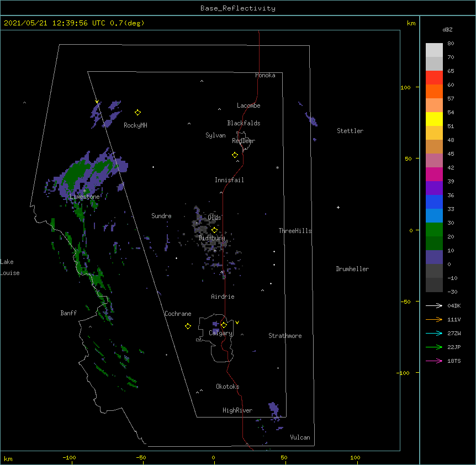Pick the slate purple 10 dBZ swatch
The height and width of the screenshot is (465, 476).
pos(434,257)
